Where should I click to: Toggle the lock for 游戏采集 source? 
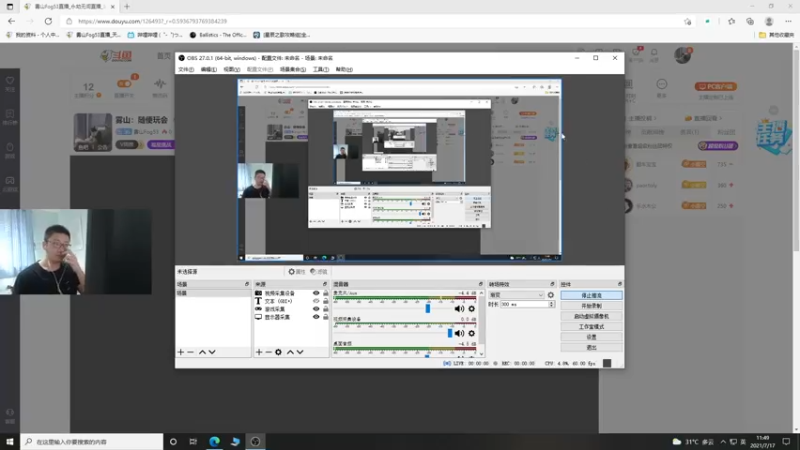pyautogui.click(x=326, y=309)
